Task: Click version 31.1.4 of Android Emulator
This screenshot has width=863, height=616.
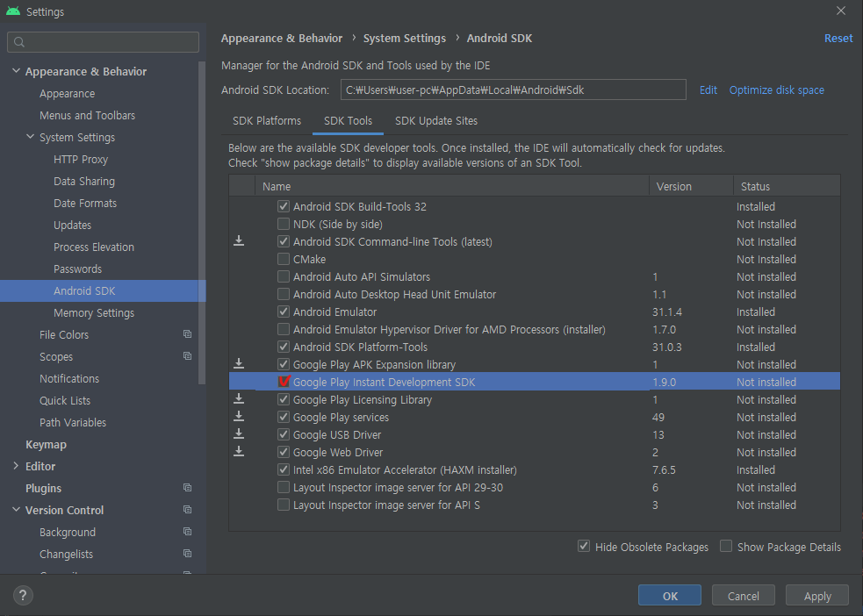Action: (x=667, y=312)
